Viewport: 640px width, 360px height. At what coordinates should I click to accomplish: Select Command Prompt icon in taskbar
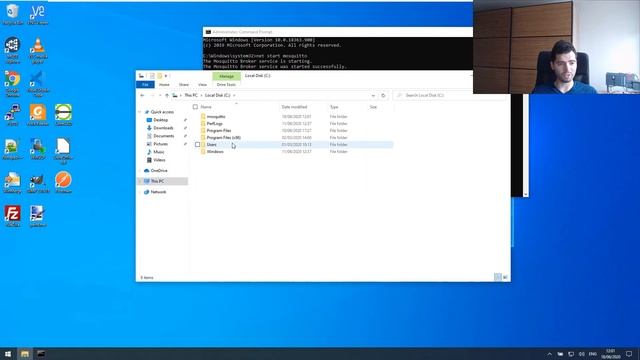tap(41, 354)
